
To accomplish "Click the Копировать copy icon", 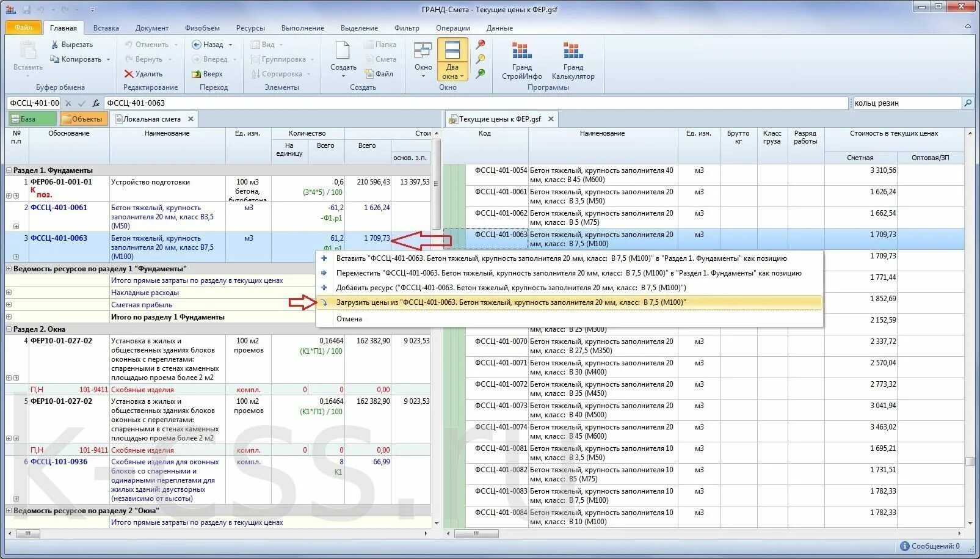I will point(54,59).
